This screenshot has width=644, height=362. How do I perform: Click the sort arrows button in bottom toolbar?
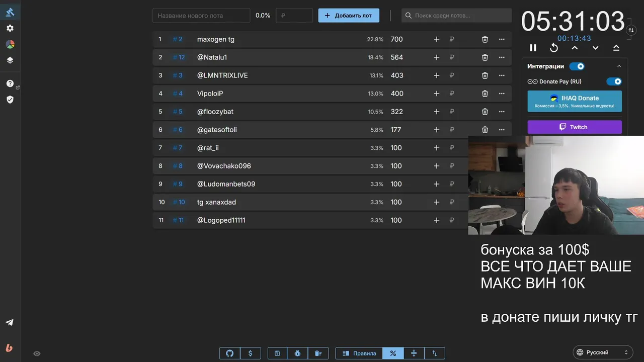click(x=435, y=353)
